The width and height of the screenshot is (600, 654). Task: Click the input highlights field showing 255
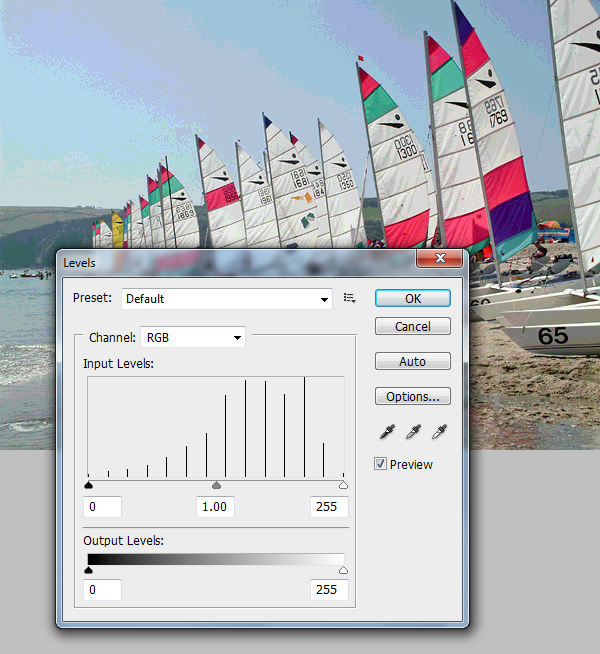click(x=329, y=507)
